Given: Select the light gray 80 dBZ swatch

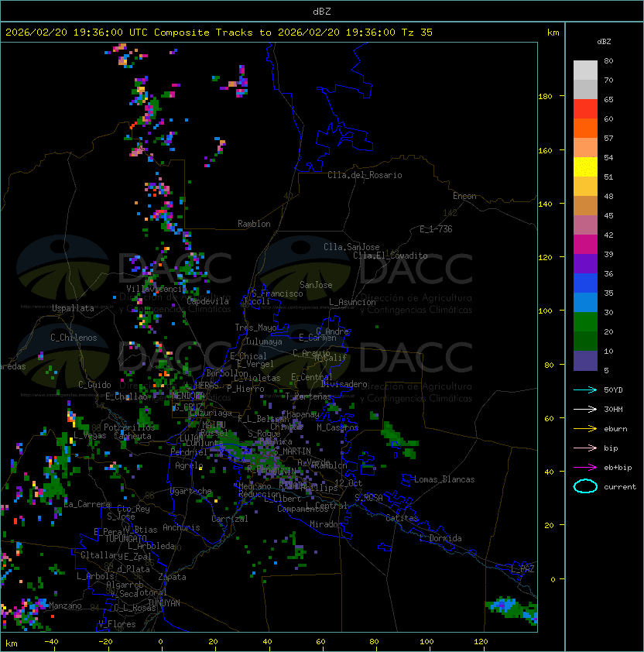Looking at the screenshot, I should pyautogui.click(x=585, y=70).
